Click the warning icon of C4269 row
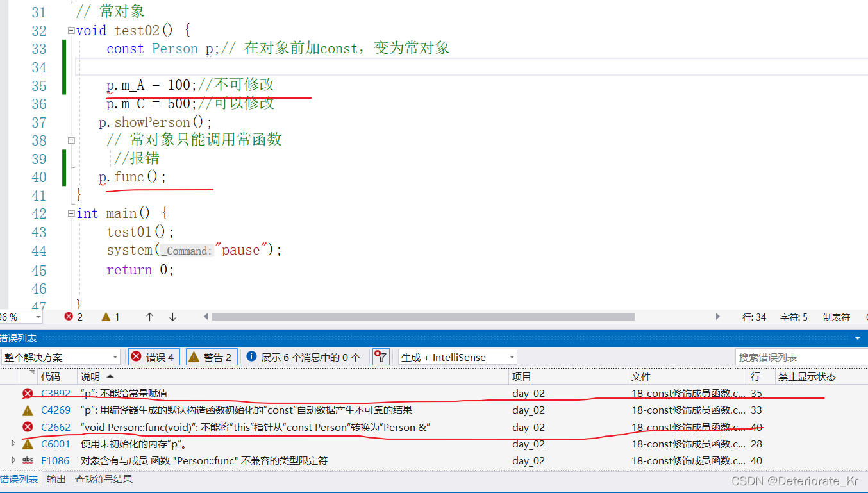This screenshot has height=493, width=868. [x=28, y=410]
